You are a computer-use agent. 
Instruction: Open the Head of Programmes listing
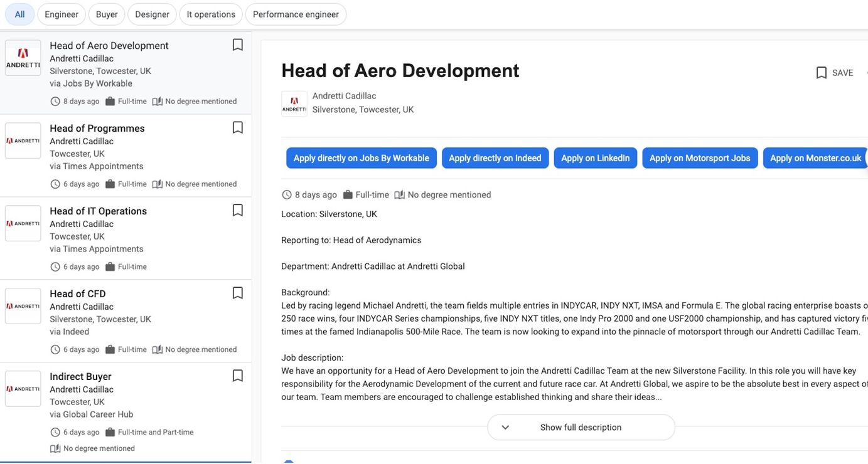97,129
